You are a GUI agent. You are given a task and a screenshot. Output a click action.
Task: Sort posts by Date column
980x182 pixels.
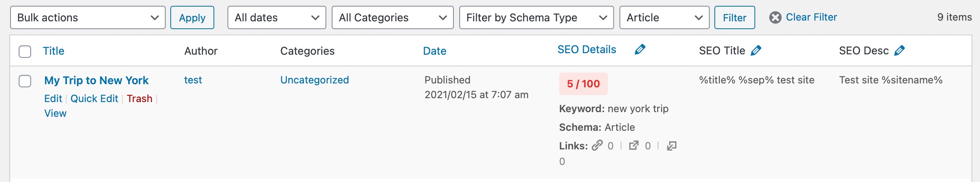(434, 51)
